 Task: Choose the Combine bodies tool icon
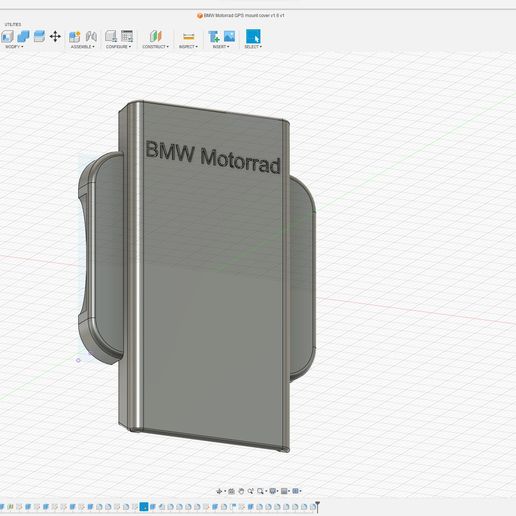click(23, 36)
